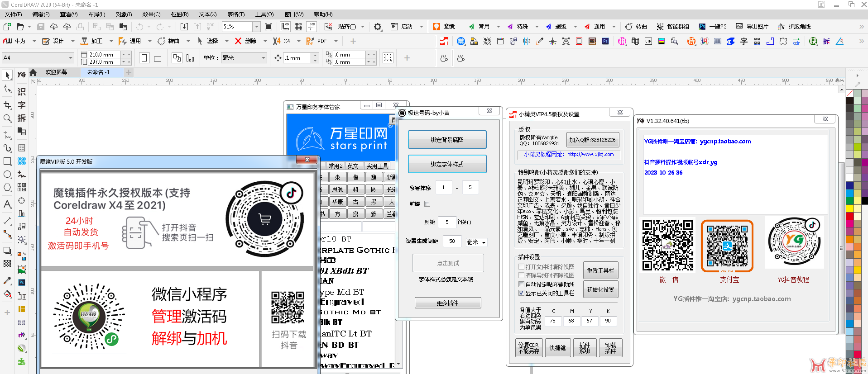
Task: Click the Open file folder icon
Action: (20, 27)
